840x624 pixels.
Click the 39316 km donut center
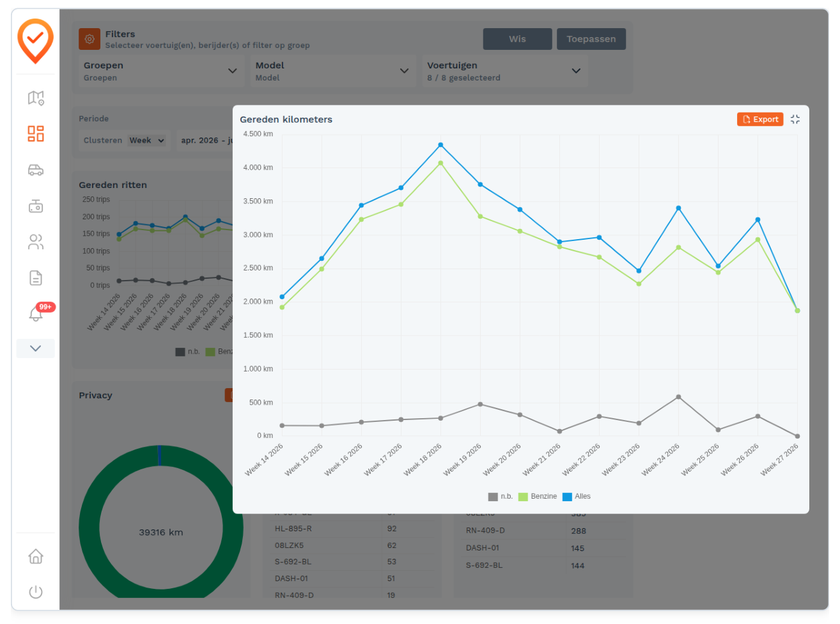click(x=161, y=532)
